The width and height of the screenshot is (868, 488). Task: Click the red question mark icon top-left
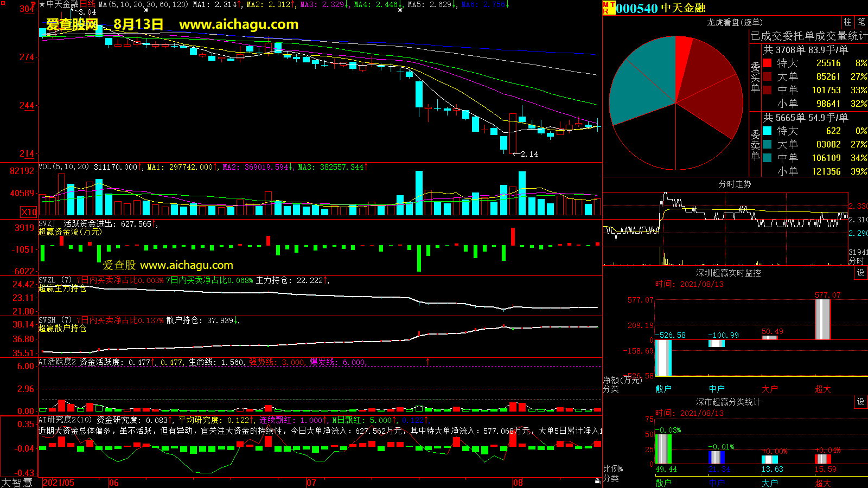(x=33, y=4)
